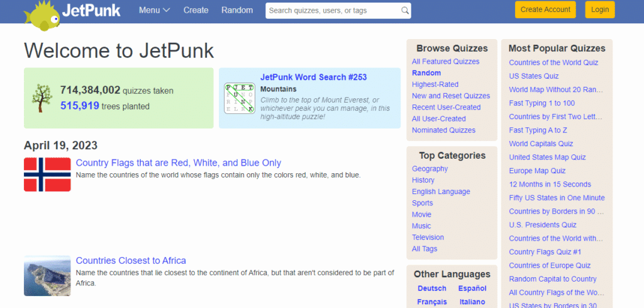Screen dimensions: 644x308
Task: Open Countries by Borders in 90 … quiz
Action: tap(557, 212)
